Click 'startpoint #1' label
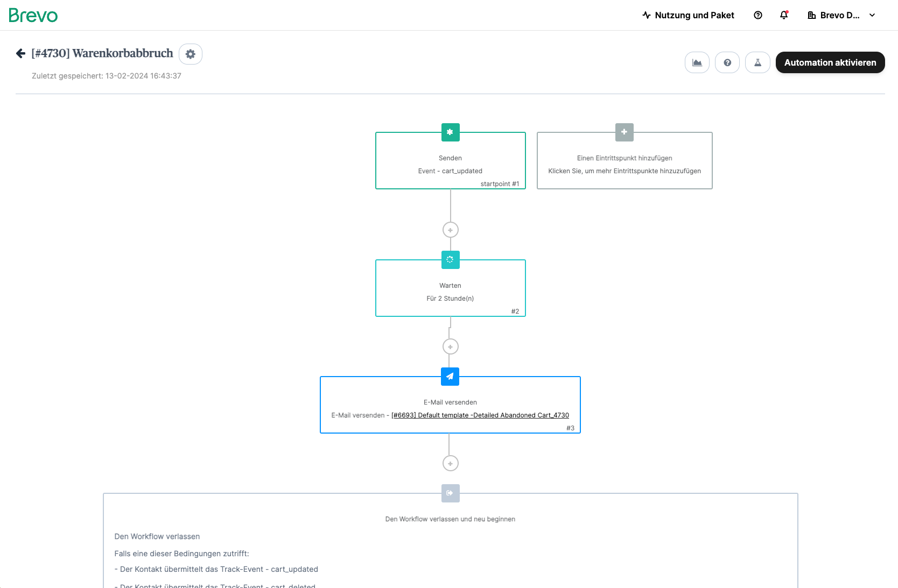Viewport: 898px width, 588px height. click(x=500, y=184)
